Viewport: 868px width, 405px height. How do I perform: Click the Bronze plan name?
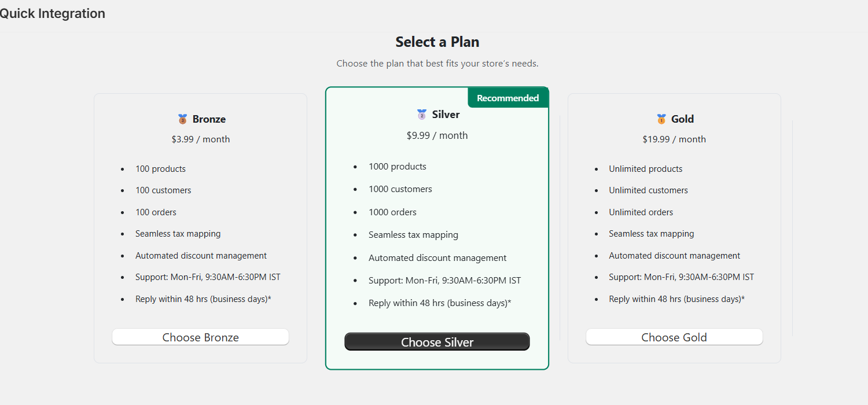[209, 119]
